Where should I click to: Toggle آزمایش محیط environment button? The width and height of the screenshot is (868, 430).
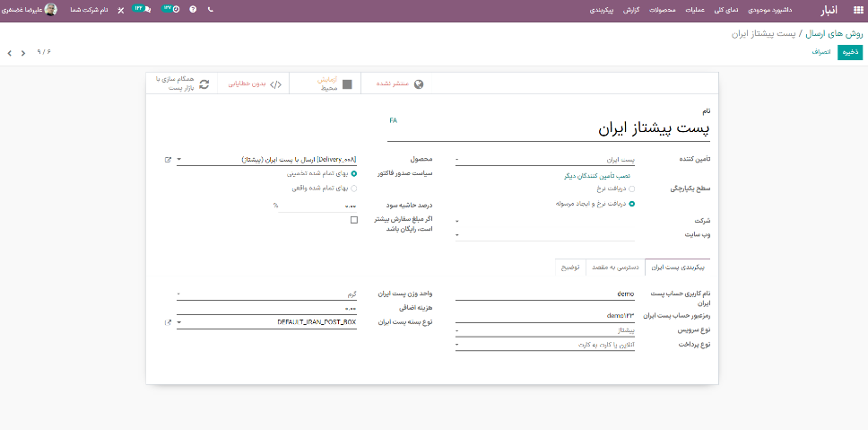pyautogui.click(x=325, y=84)
